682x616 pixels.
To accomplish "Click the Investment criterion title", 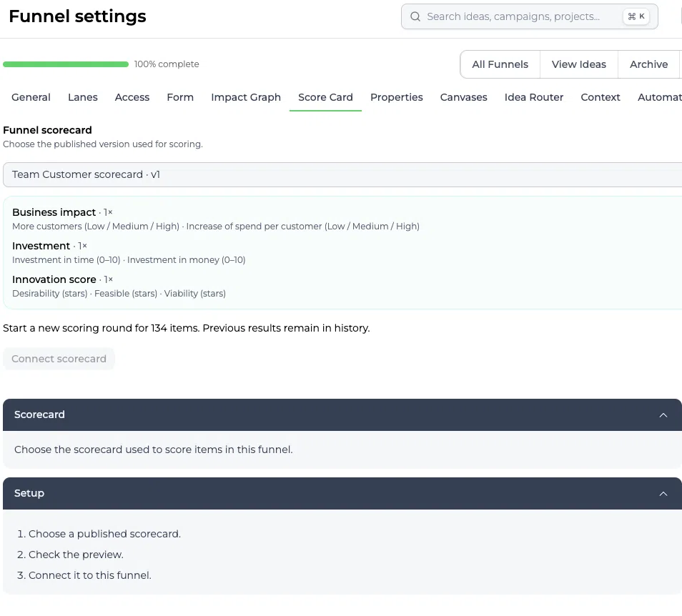I will (41, 246).
